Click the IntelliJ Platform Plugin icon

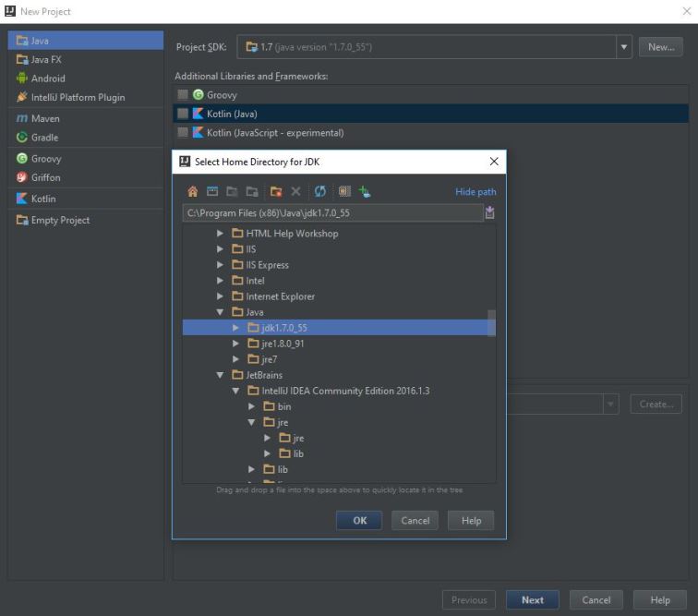[x=22, y=97]
